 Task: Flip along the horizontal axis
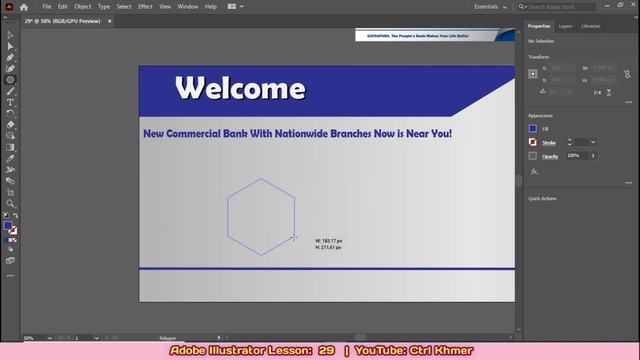598,93
